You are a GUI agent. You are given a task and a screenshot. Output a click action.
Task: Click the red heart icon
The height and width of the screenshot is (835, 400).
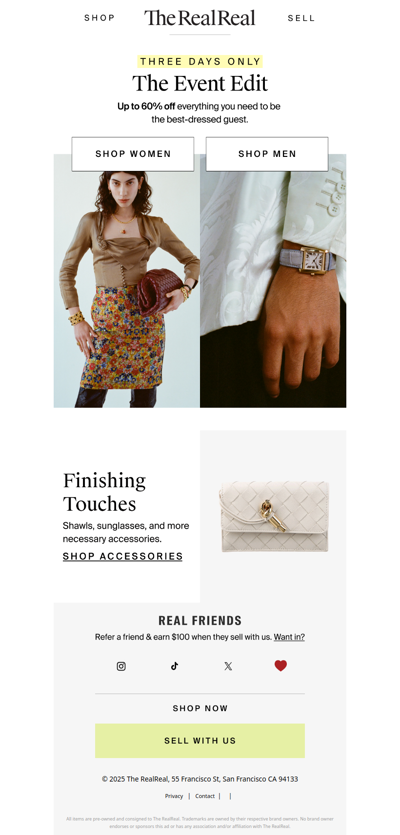[x=281, y=665]
